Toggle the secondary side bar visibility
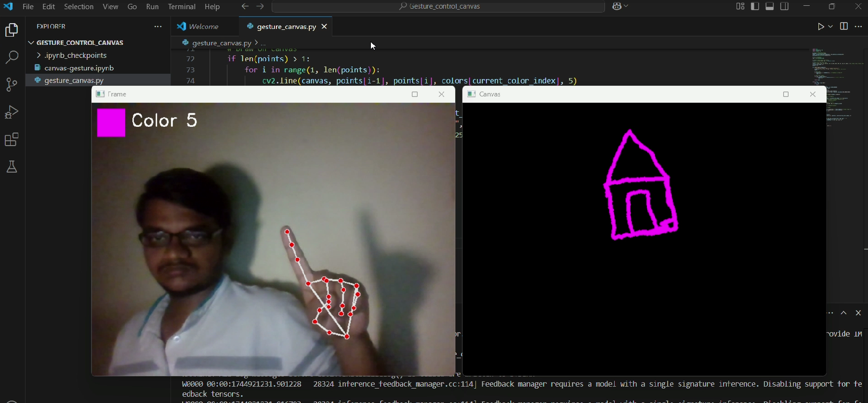 point(785,6)
